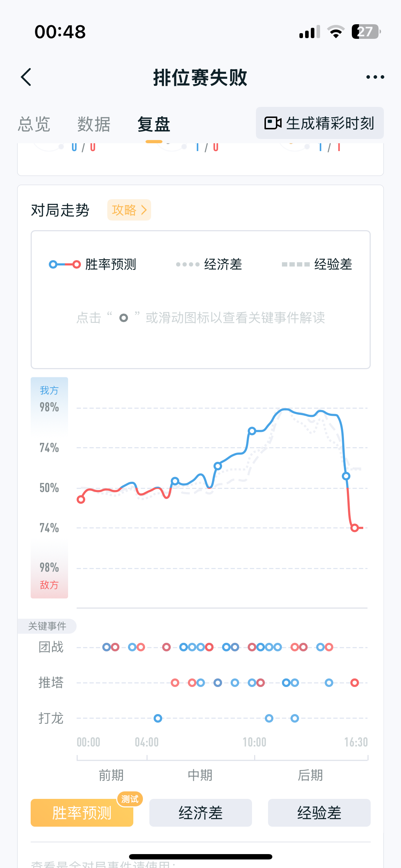Select the last team-fight event marker
This screenshot has height=868, width=401.
[x=329, y=647]
